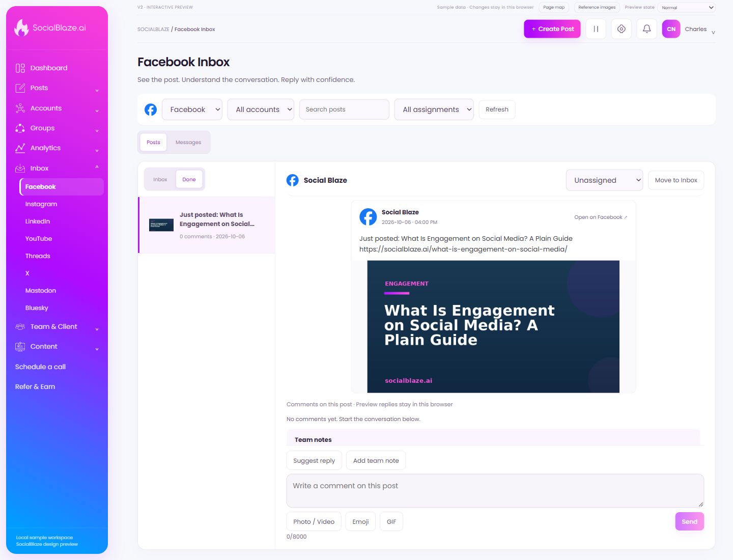This screenshot has width=733, height=560.
Task: Click the Team & Client people icon
Action: [20, 327]
